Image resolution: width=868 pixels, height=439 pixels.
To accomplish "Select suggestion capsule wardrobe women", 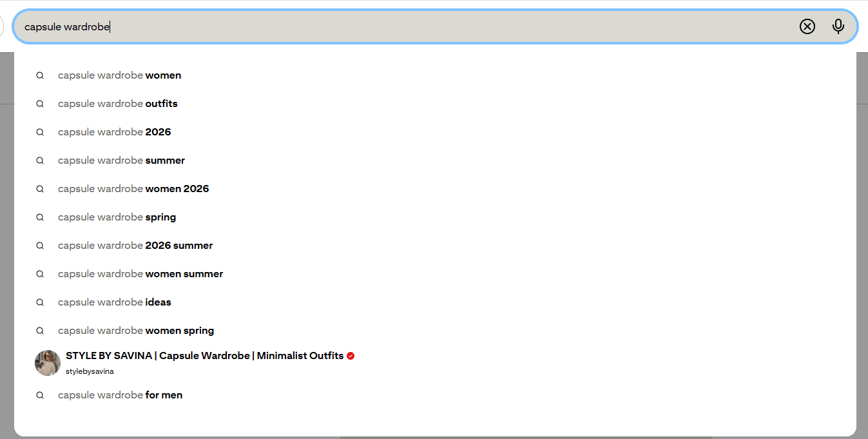I will (435, 75).
